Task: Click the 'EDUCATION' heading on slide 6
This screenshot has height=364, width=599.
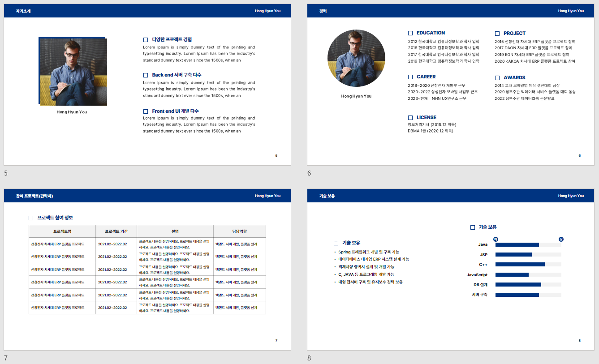Action: click(x=431, y=33)
